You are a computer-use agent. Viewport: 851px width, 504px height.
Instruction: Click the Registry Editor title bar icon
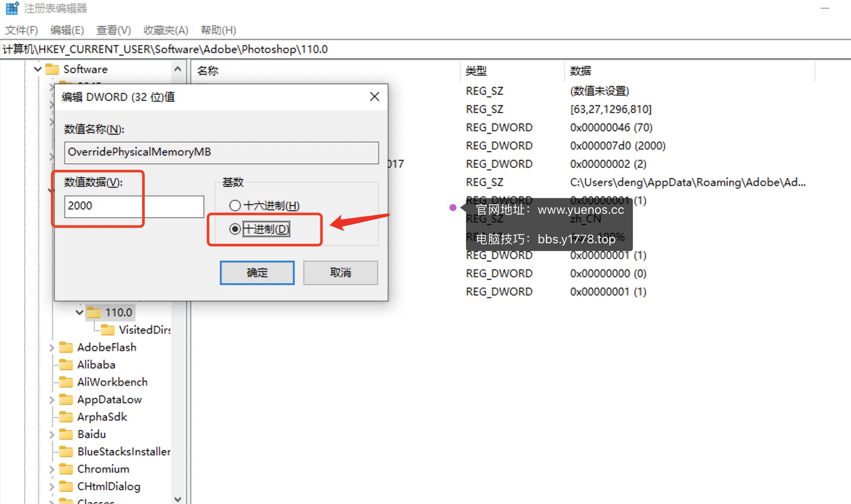[11, 8]
